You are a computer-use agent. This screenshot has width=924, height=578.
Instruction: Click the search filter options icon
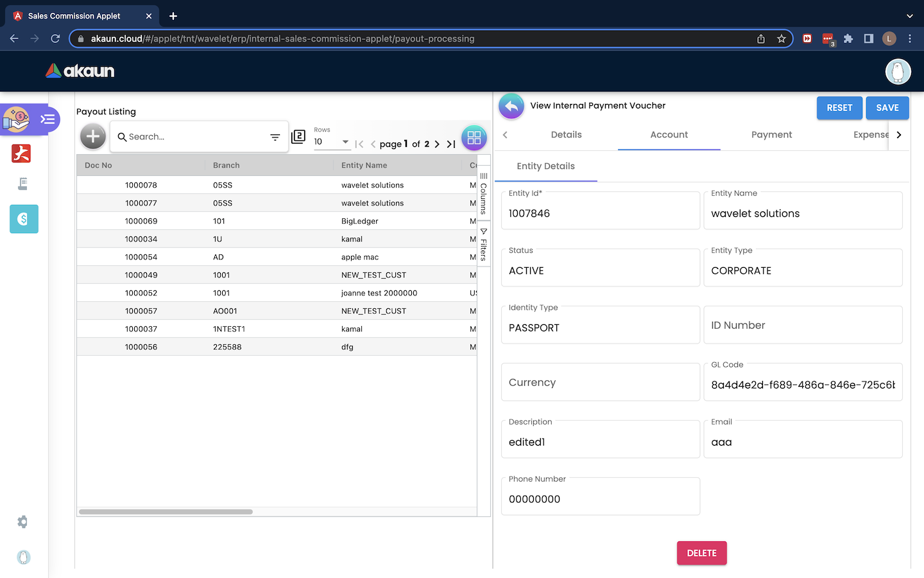[275, 137]
